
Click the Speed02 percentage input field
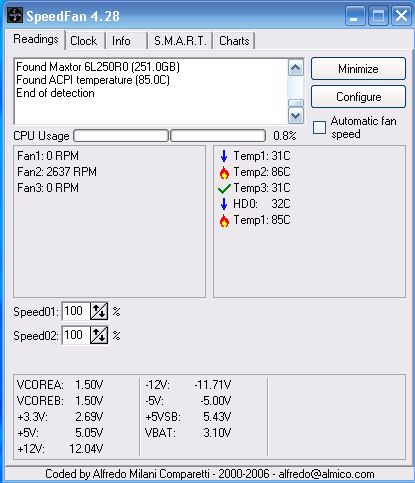(x=76, y=335)
